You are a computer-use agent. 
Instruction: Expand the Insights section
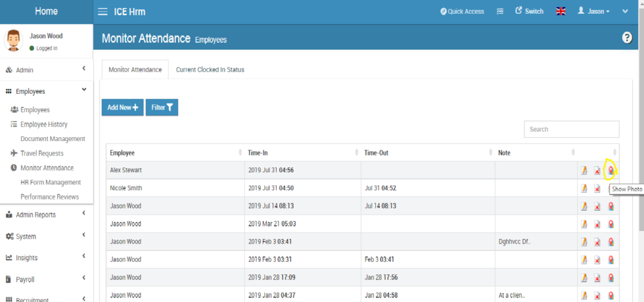click(x=47, y=257)
